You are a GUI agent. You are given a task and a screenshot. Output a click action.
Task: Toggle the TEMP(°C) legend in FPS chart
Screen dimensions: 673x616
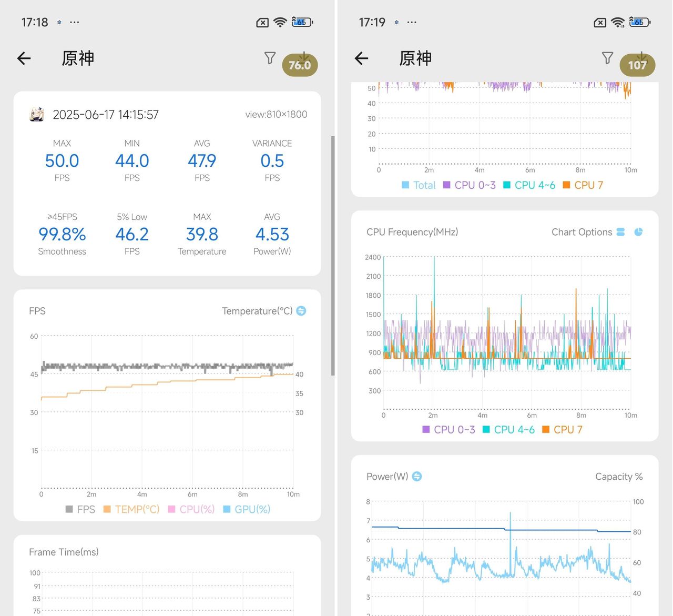click(131, 509)
